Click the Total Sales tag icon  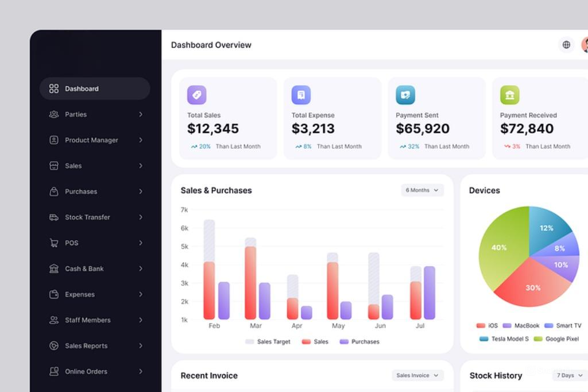click(x=196, y=95)
